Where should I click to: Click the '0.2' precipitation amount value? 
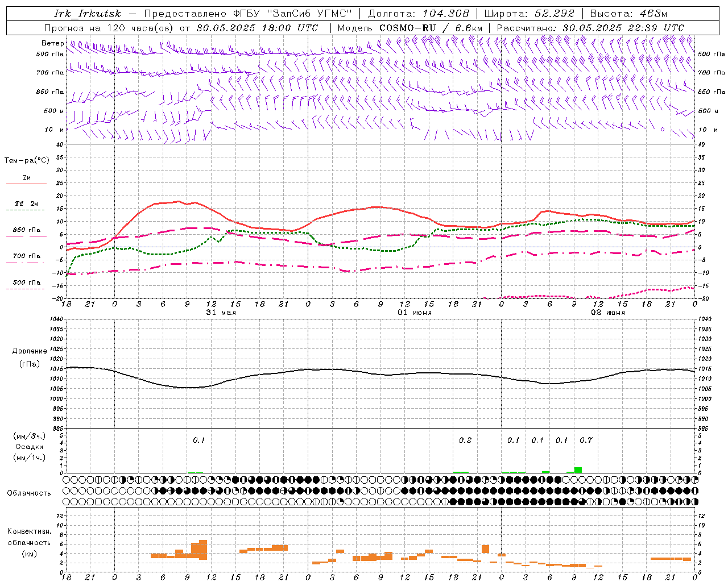pos(465,440)
